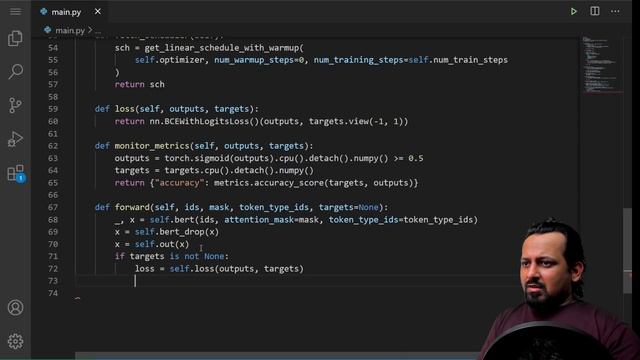Click self.loss(outputs, targets) on line 72
Screen dimensions: 640x360
[236, 269]
